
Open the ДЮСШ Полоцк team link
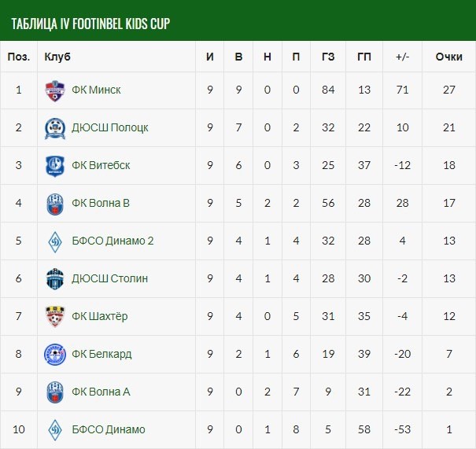pos(109,127)
